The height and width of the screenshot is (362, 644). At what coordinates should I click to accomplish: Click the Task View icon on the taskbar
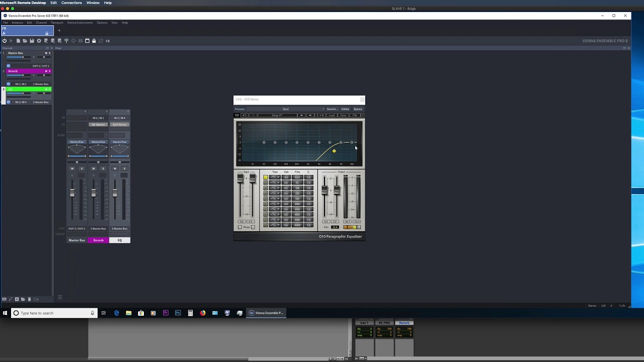[104, 313]
